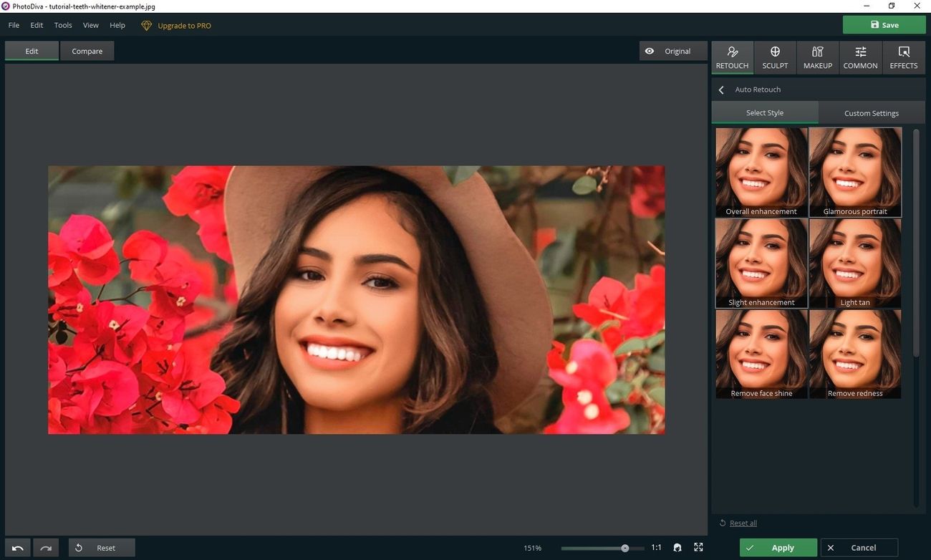Click the Reset all link
This screenshot has height=560, width=931.
(x=743, y=523)
